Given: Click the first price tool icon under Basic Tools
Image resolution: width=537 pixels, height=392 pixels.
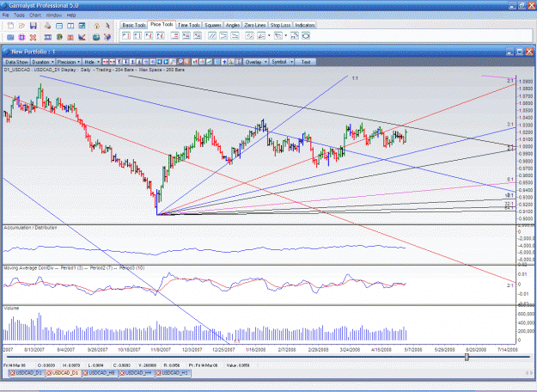Looking at the screenshot, I should point(126,35).
